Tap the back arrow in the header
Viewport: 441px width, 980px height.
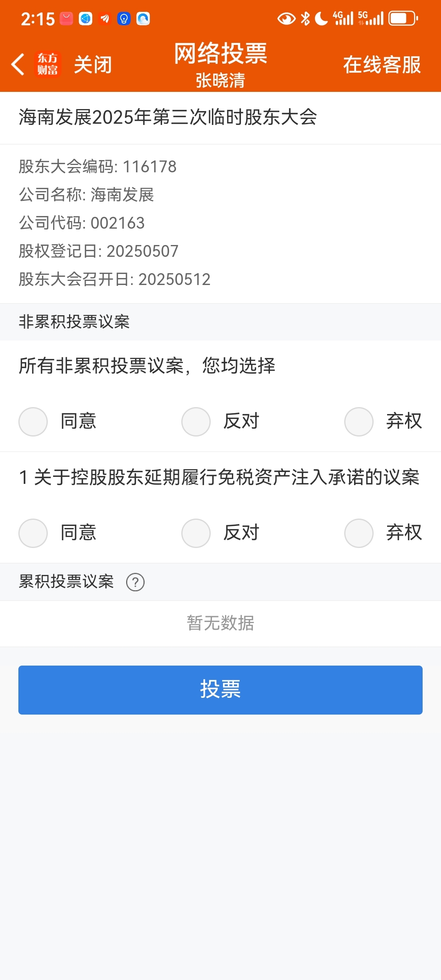18,65
